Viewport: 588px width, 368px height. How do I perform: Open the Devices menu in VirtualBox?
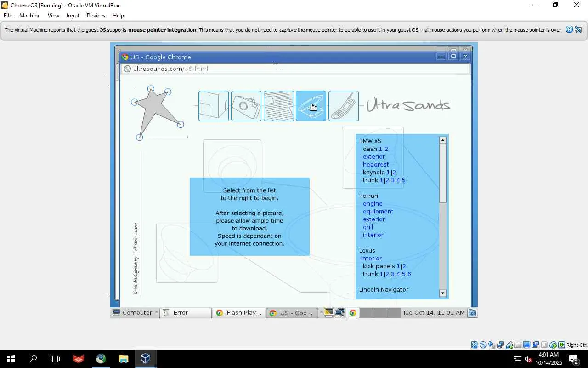click(x=96, y=16)
